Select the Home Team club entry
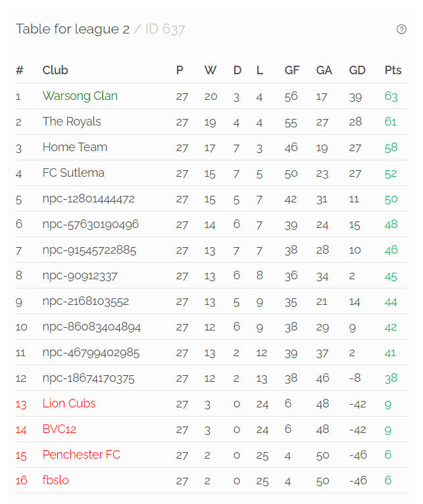The image size is (423, 504). [75, 147]
